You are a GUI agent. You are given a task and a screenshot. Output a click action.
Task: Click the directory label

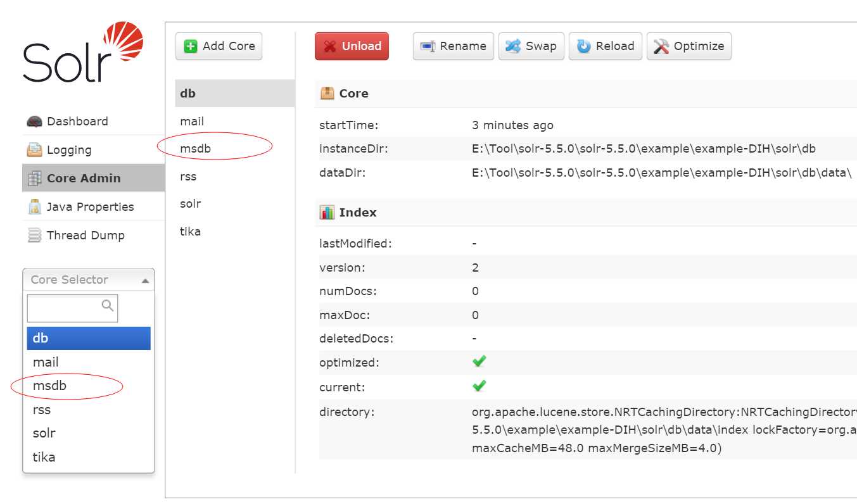347,412
